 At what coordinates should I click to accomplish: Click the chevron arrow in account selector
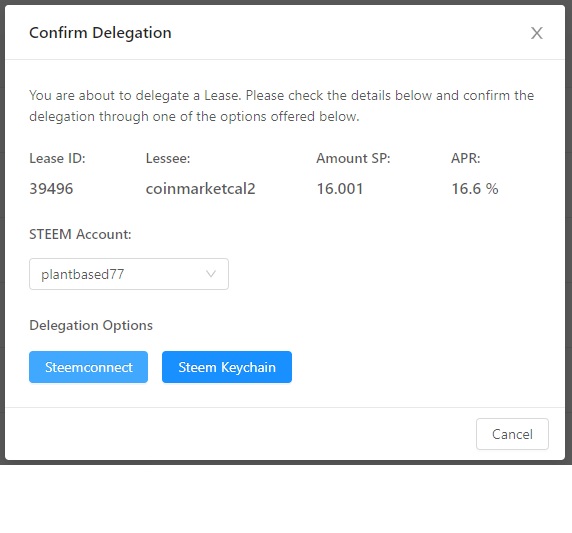(211, 274)
